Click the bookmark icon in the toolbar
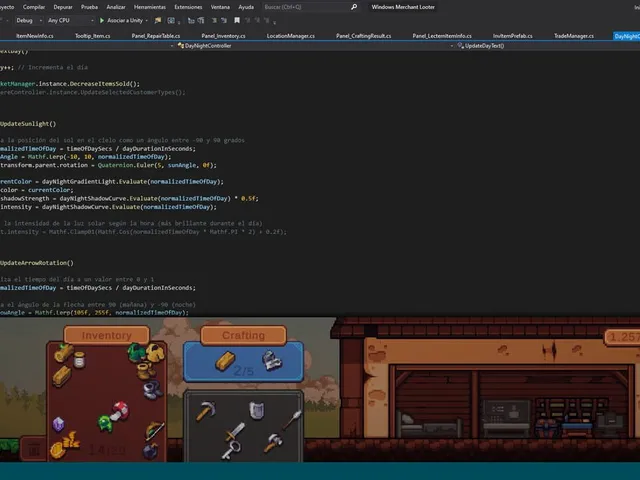The width and height of the screenshot is (640, 480). (x=237, y=20)
